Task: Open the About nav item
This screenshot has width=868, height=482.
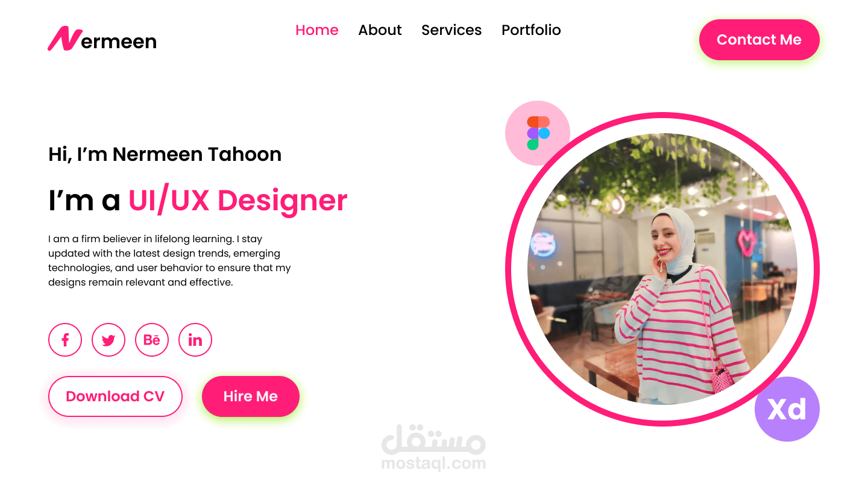Action: click(380, 30)
